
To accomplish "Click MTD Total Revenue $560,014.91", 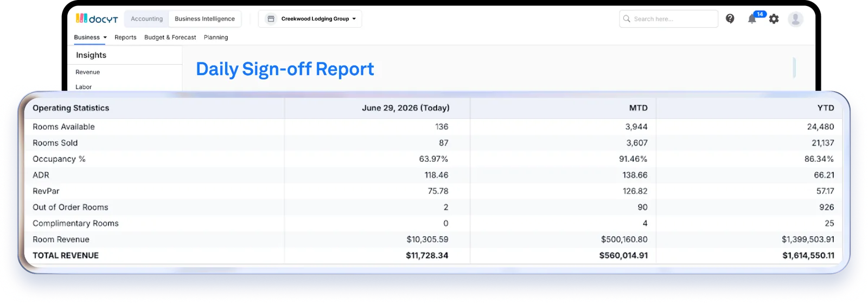I will pyautogui.click(x=623, y=255).
